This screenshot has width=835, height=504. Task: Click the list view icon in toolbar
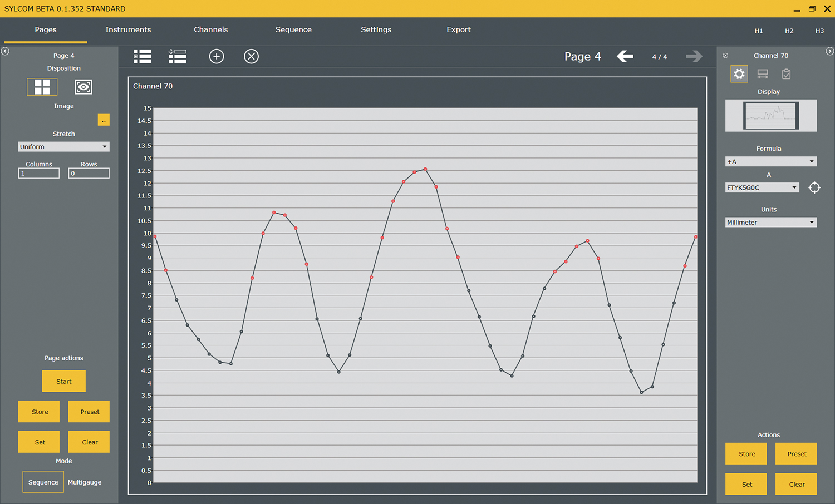tap(143, 56)
